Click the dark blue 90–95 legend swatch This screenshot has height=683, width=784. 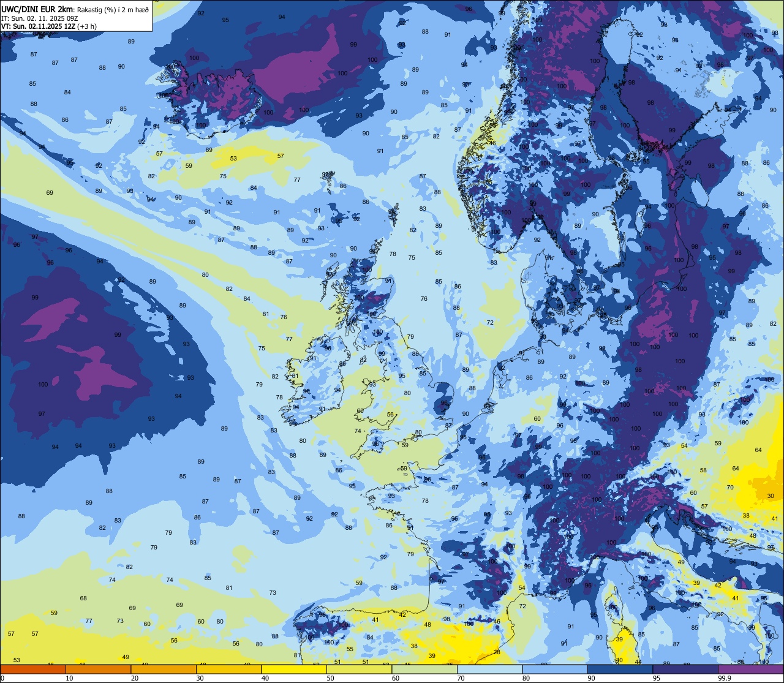(620, 669)
